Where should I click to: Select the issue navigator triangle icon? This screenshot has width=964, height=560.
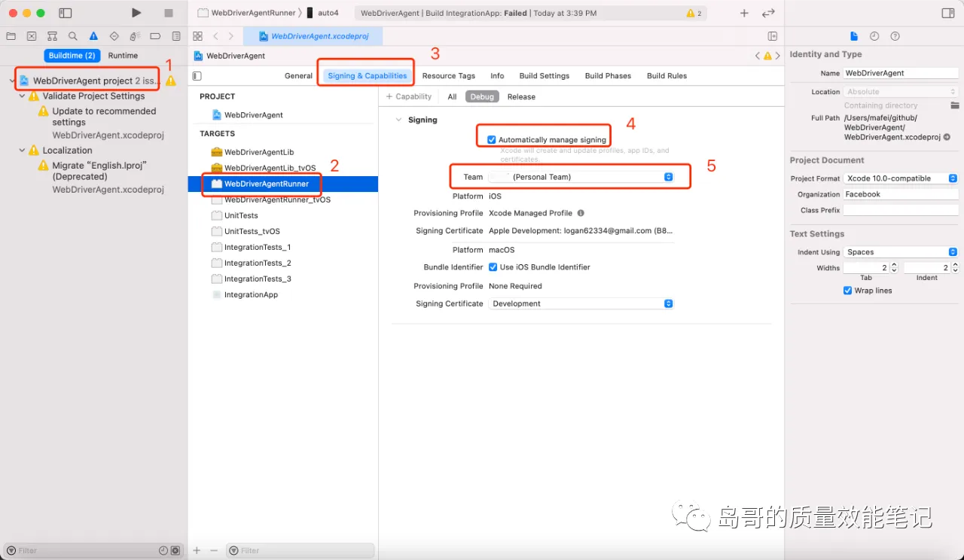click(93, 36)
